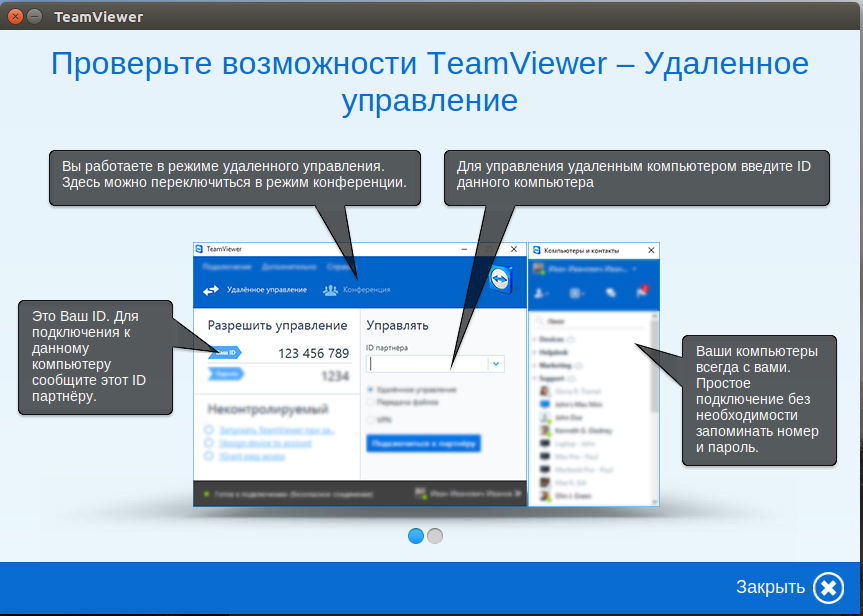Image resolution: width=863 pixels, height=616 pixels.
Task: Minimize the TeamViewer window from the title bar
Action: tap(35, 17)
